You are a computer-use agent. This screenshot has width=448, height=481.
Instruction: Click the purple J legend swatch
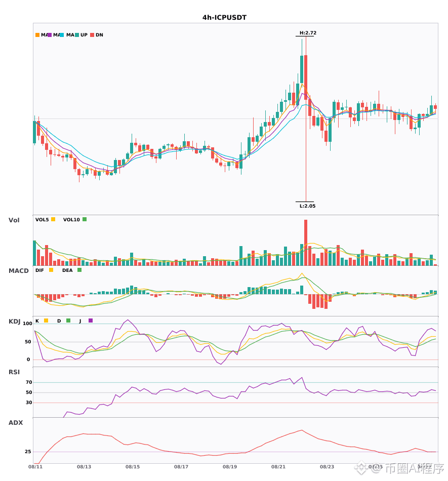tap(91, 320)
